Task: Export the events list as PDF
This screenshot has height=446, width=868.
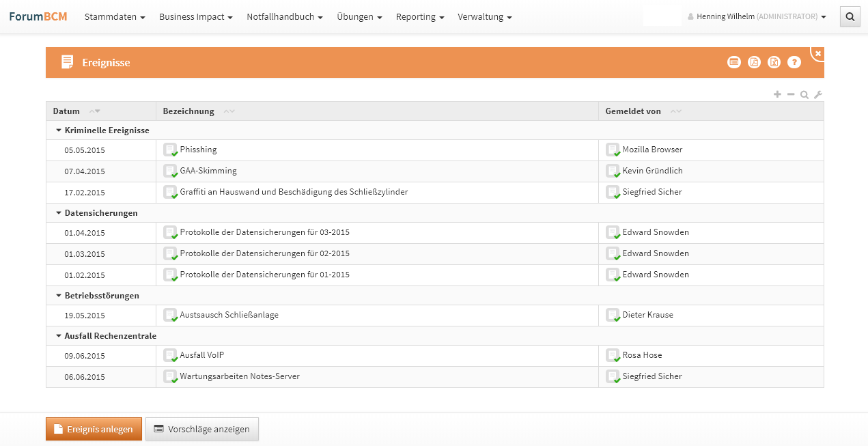Action: point(754,62)
